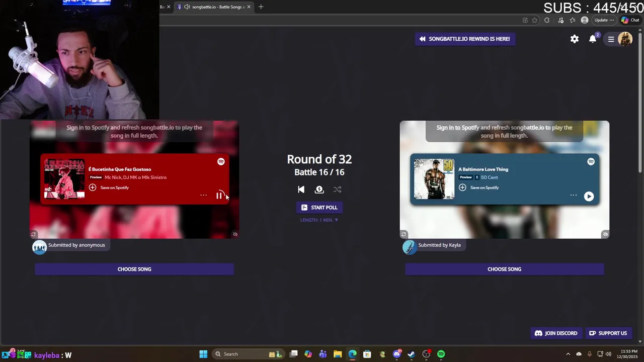This screenshot has width=644, height=362.
Task: Click the taskbar Search box
Action: point(249,354)
